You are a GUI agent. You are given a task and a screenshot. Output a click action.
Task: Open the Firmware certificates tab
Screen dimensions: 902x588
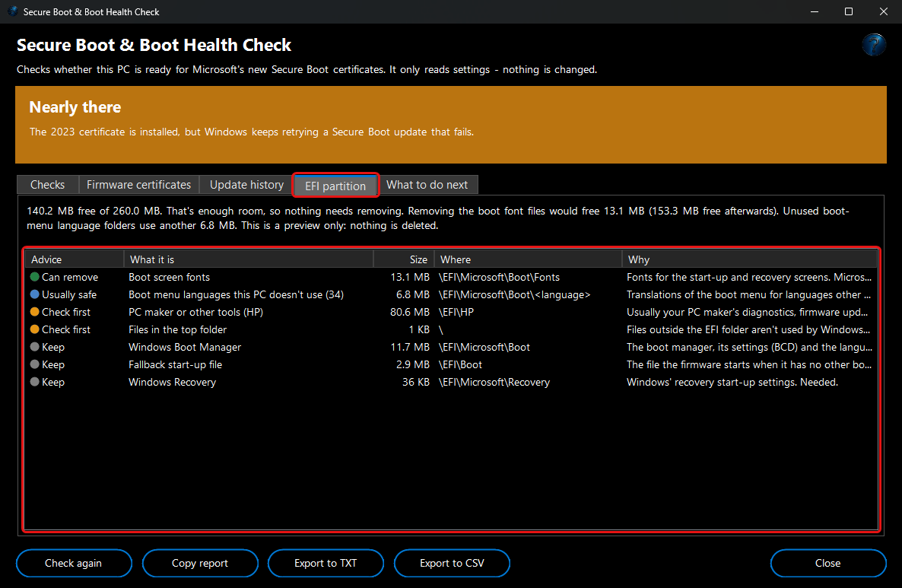click(138, 185)
